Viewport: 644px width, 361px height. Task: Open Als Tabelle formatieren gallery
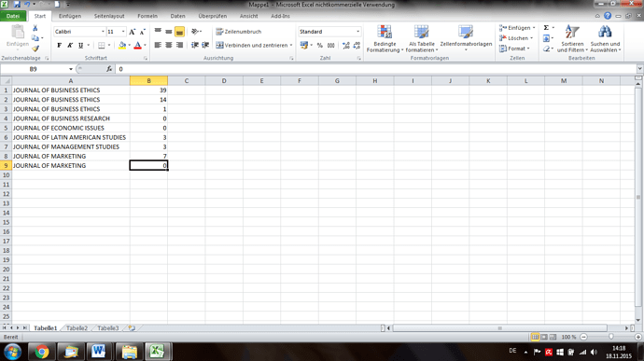coord(421,38)
